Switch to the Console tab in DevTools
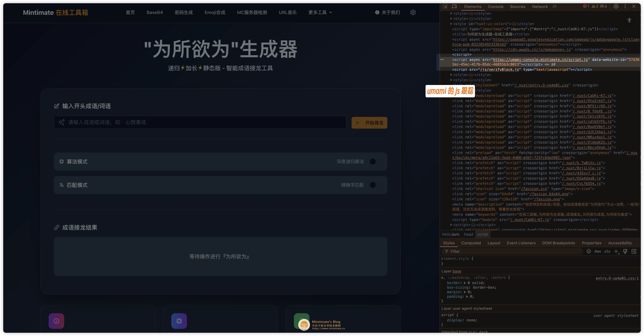The width and height of the screenshot is (644, 336). pyautogui.click(x=496, y=7)
